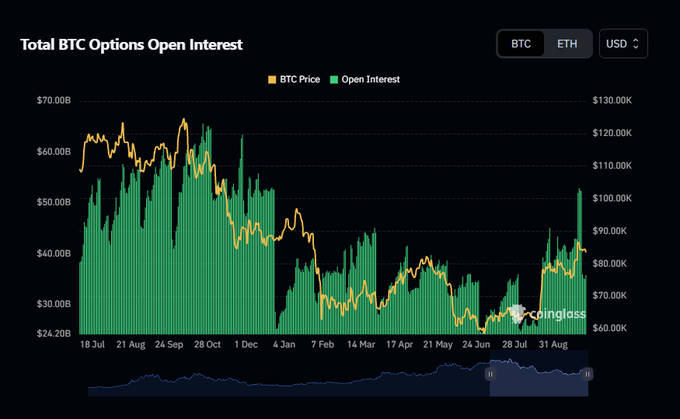Screen dimensions: 680x419
Task: Click the '24 Sep' date axis label
Action: pos(169,344)
